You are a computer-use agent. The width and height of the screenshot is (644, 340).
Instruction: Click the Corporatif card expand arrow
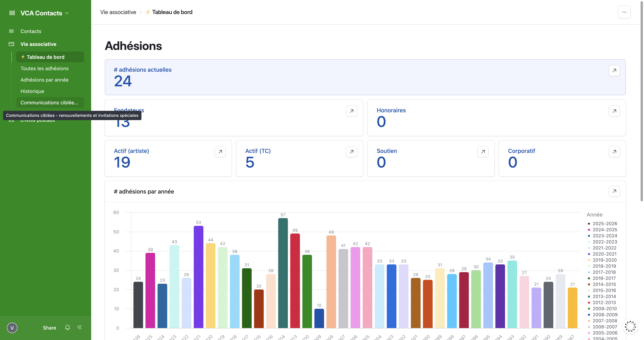(x=614, y=152)
